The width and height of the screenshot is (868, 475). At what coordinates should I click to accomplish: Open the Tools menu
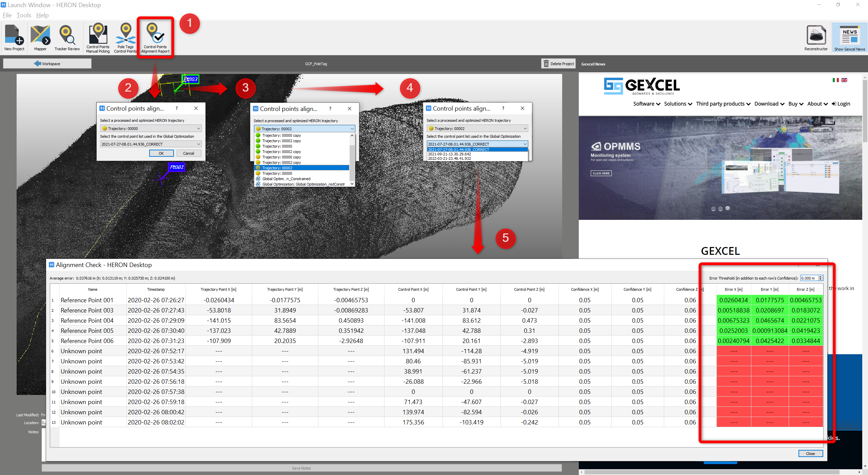(x=24, y=15)
